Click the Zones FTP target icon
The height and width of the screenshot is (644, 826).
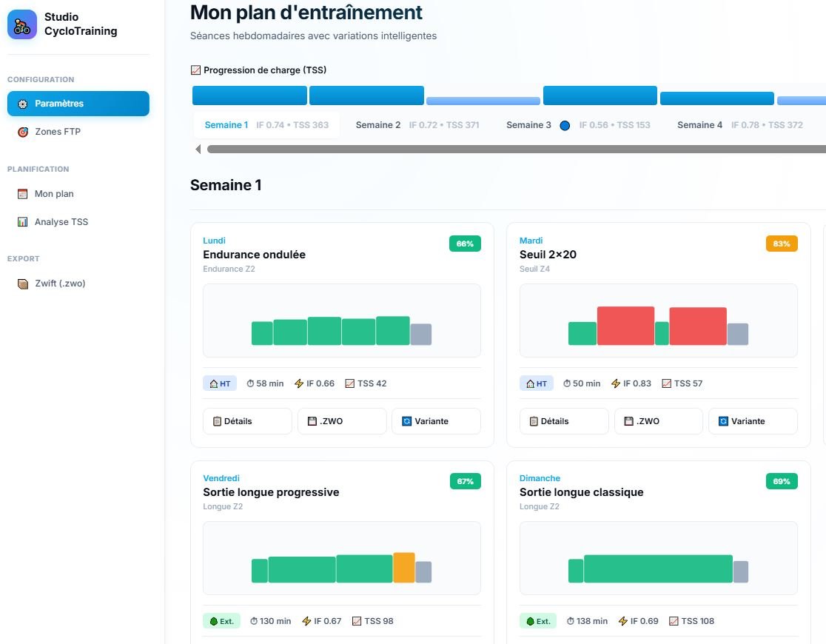pyautogui.click(x=22, y=133)
